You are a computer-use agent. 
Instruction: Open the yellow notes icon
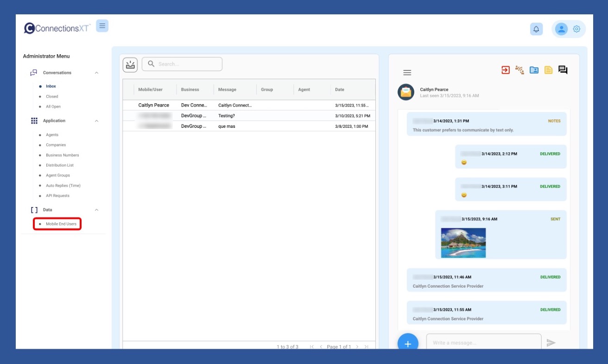coord(548,70)
